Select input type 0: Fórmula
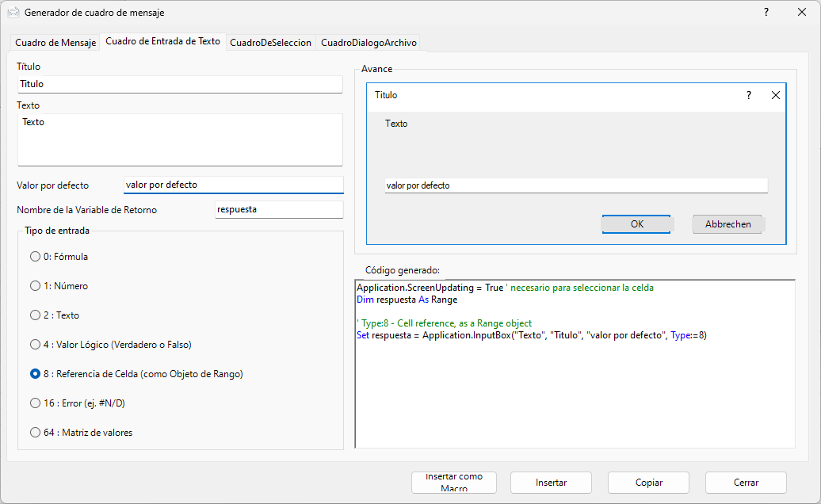Image resolution: width=821 pixels, height=504 pixels. pos(59,257)
